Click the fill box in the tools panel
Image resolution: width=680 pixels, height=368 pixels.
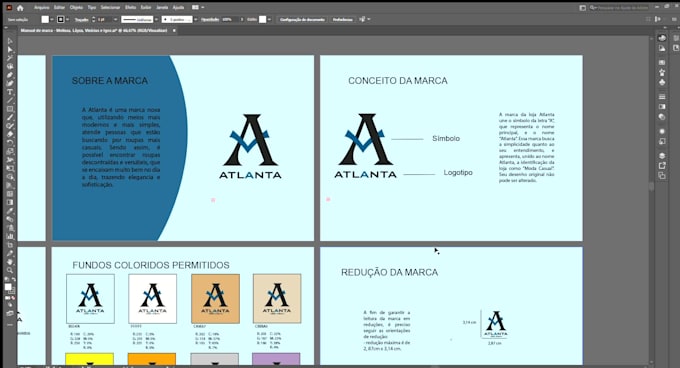point(8,287)
